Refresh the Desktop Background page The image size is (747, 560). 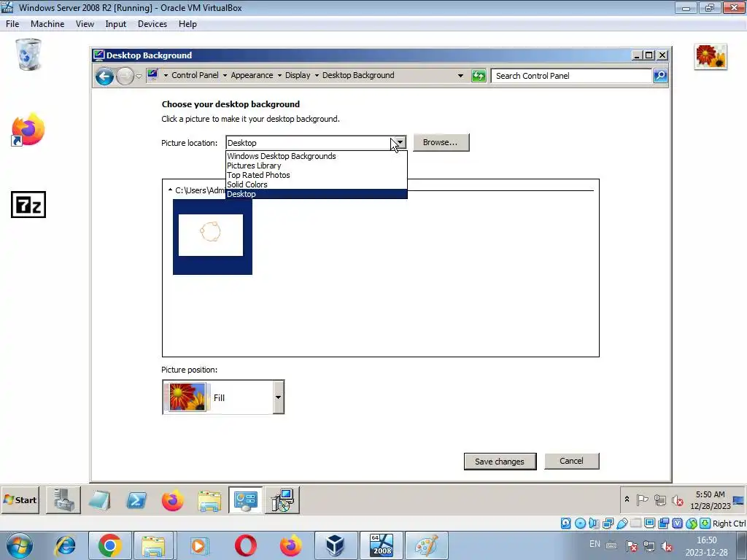[479, 76]
